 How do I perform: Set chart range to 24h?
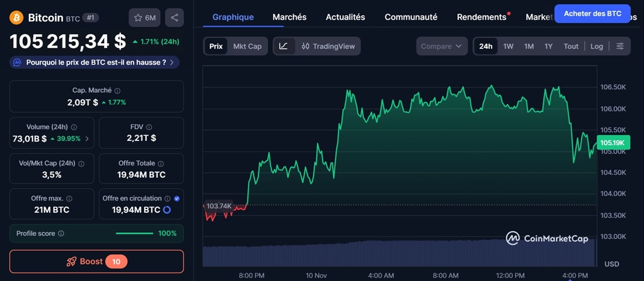click(x=486, y=46)
